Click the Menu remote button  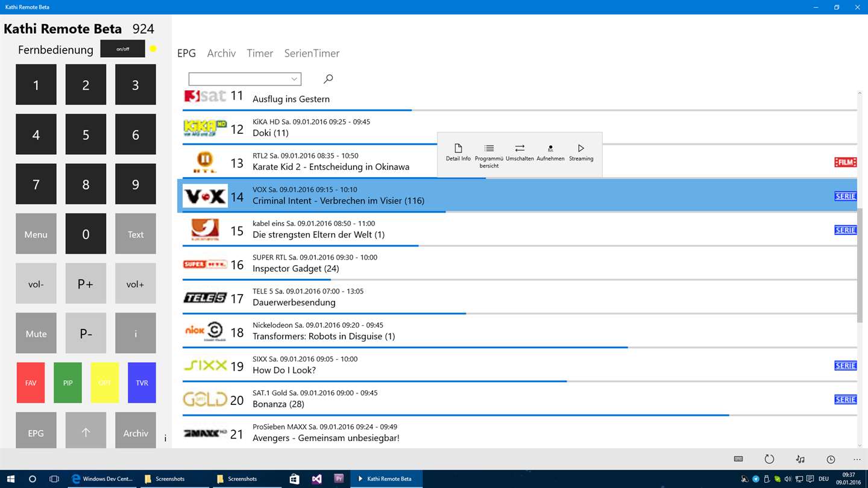click(x=36, y=234)
